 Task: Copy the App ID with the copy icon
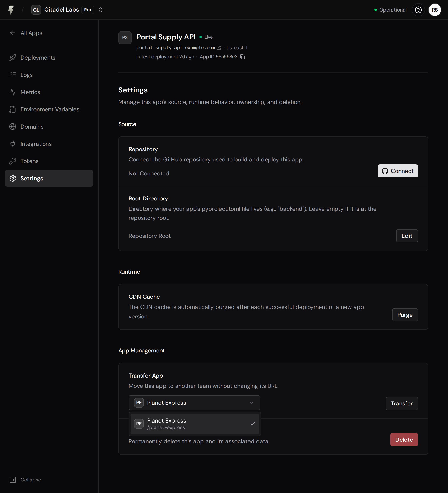(242, 57)
